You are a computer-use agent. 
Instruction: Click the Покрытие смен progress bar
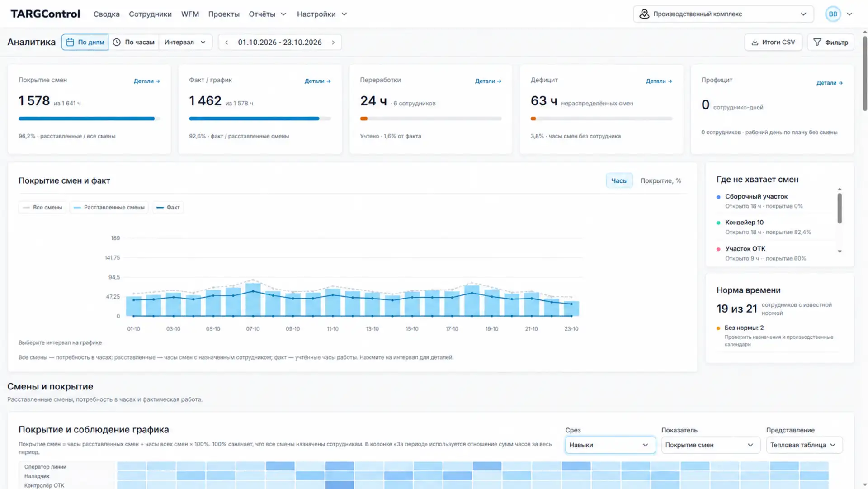(89, 119)
